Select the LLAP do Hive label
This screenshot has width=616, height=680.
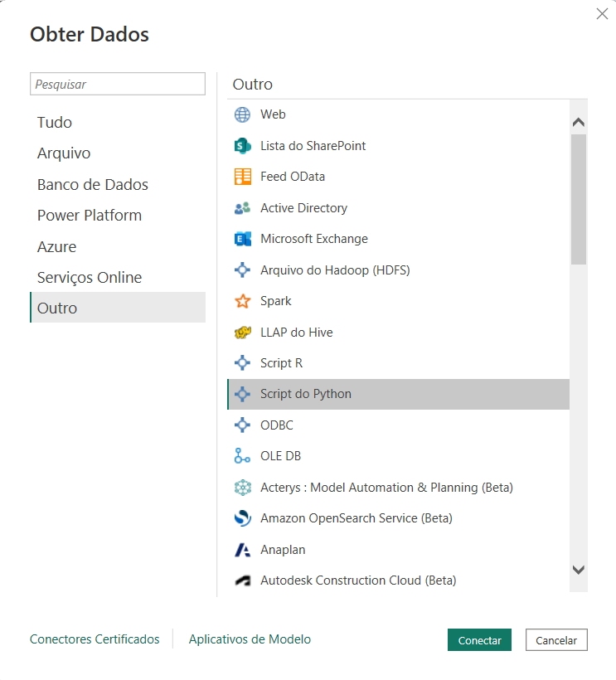coord(297,333)
